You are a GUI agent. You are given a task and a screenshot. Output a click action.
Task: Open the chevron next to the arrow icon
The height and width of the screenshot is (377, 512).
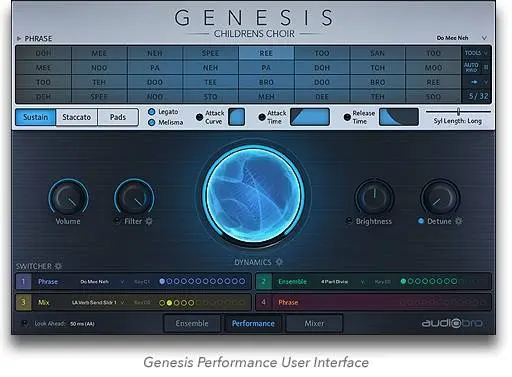[x=486, y=82]
